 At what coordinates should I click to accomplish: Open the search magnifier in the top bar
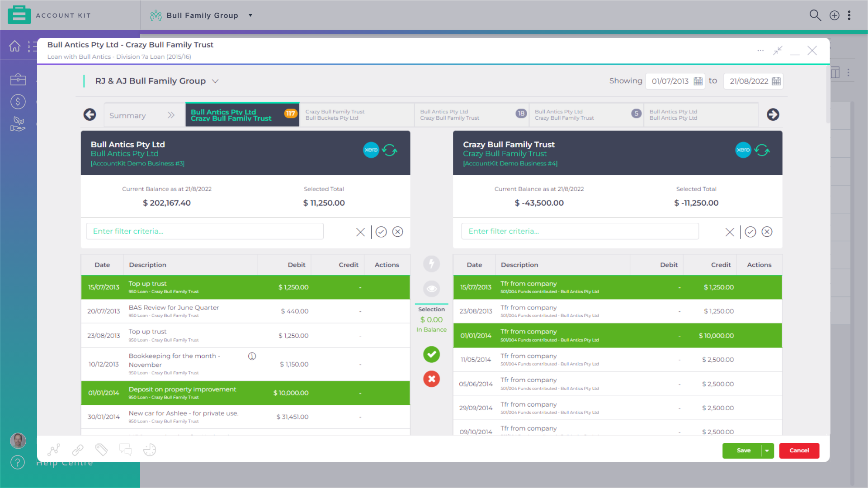(815, 15)
